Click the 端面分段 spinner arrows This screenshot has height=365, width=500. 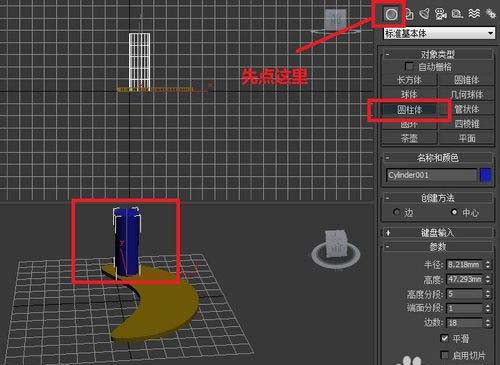[488, 308]
